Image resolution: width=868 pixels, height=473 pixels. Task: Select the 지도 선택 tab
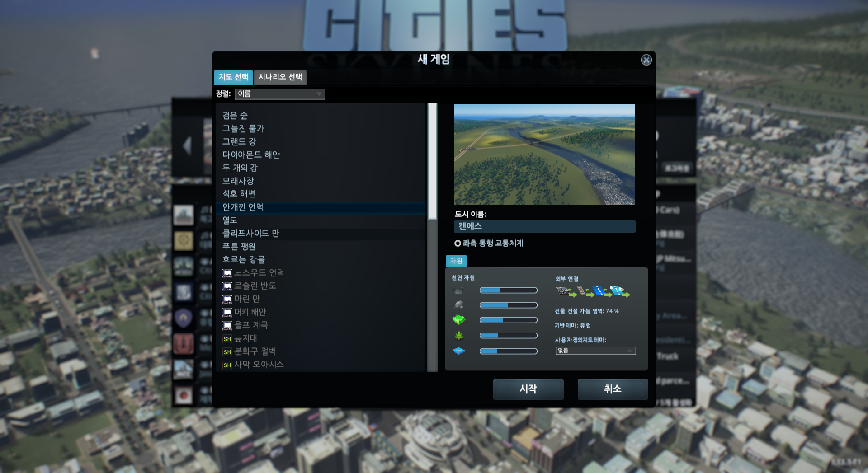(x=233, y=77)
